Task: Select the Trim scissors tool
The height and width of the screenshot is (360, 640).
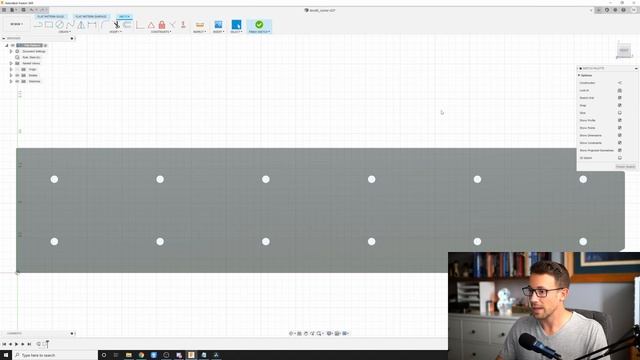Action: [117, 25]
